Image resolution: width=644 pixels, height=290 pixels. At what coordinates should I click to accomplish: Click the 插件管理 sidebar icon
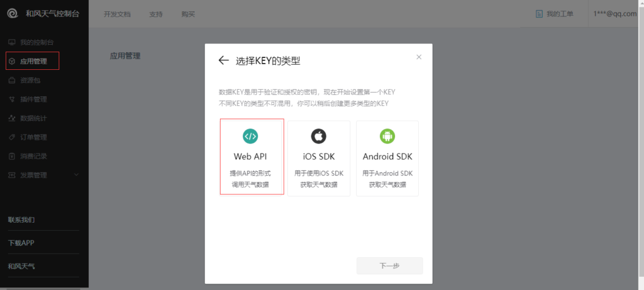click(x=12, y=99)
